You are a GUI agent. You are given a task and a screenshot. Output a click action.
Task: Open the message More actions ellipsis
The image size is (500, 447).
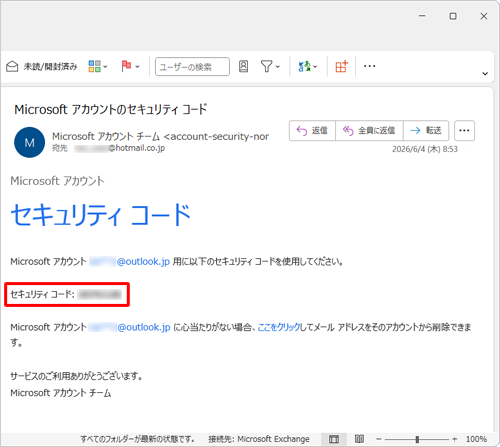click(x=464, y=131)
